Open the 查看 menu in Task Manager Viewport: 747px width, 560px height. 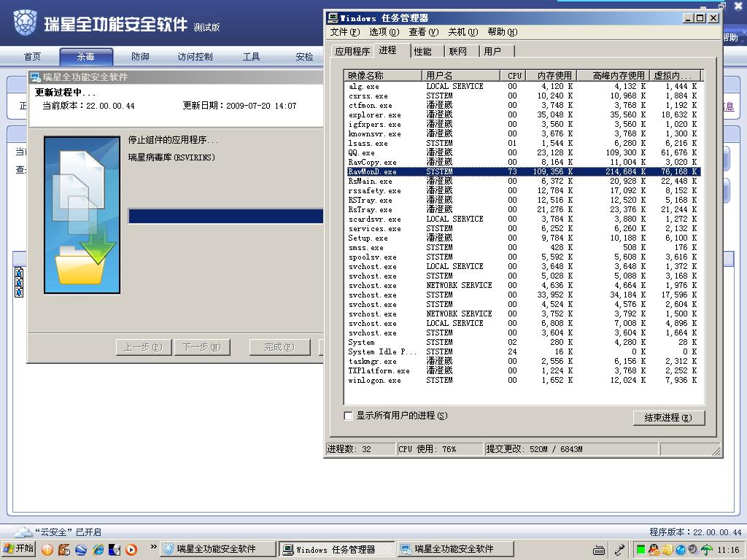pos(423,32)
